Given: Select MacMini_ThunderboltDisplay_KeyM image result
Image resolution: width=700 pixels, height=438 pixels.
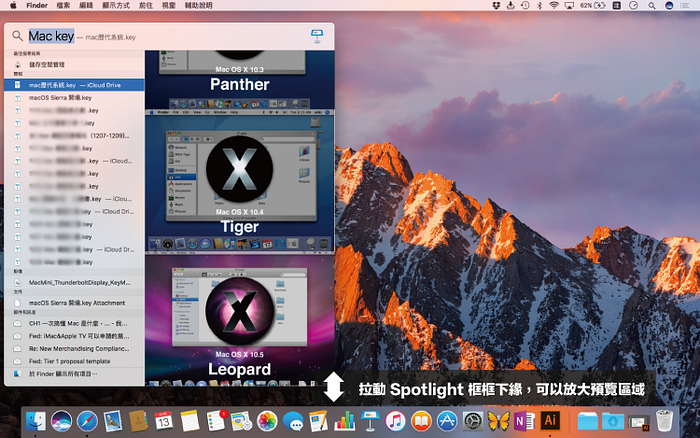Looking at the screenshot, I should click(74, 282).
